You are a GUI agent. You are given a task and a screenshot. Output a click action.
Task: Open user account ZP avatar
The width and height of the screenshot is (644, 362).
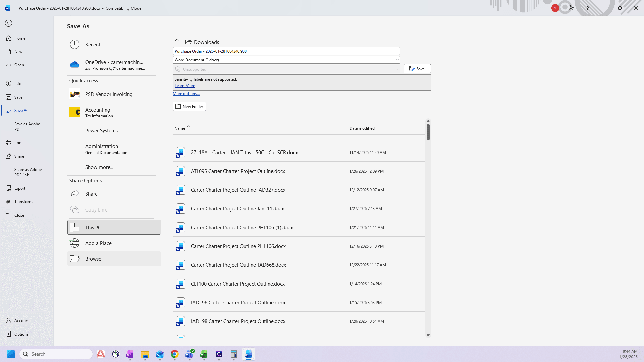555,8
